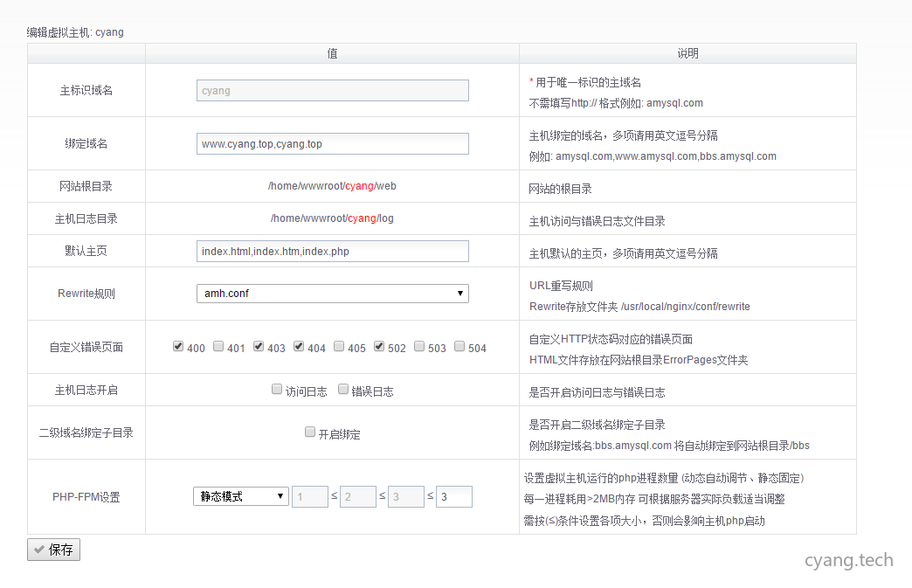Click the disabled PHP-FPM field showing 1
912x588 pixels.
click(x=309, y=497)
